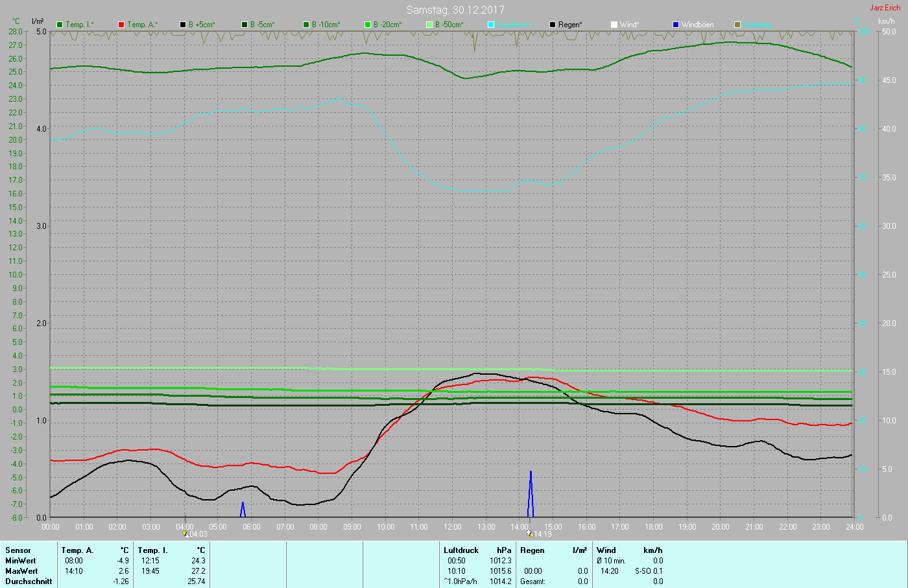
Task: Select the B -5cm legend marker
Action: click(x=245, y=25)
